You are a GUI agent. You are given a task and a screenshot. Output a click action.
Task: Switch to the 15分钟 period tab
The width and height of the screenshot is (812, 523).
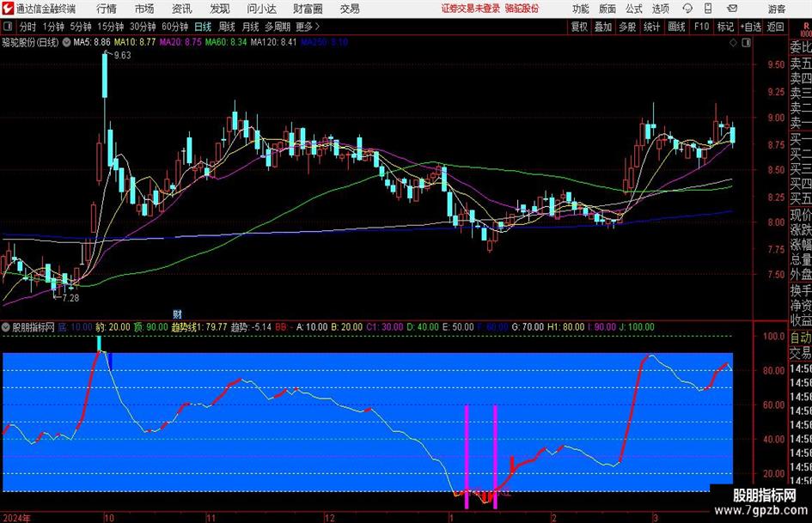(111, 27)
